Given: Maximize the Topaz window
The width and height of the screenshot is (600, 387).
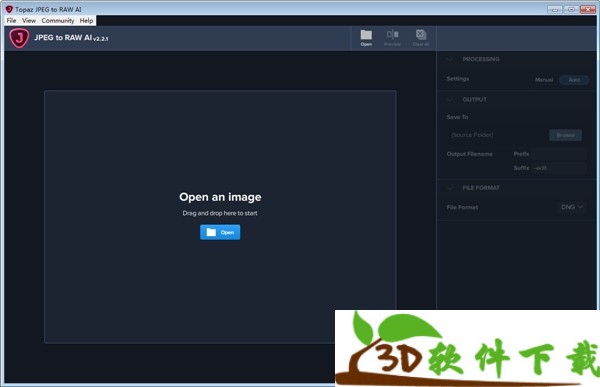Looking at the screenshot, I should click(x=571, y=9).
